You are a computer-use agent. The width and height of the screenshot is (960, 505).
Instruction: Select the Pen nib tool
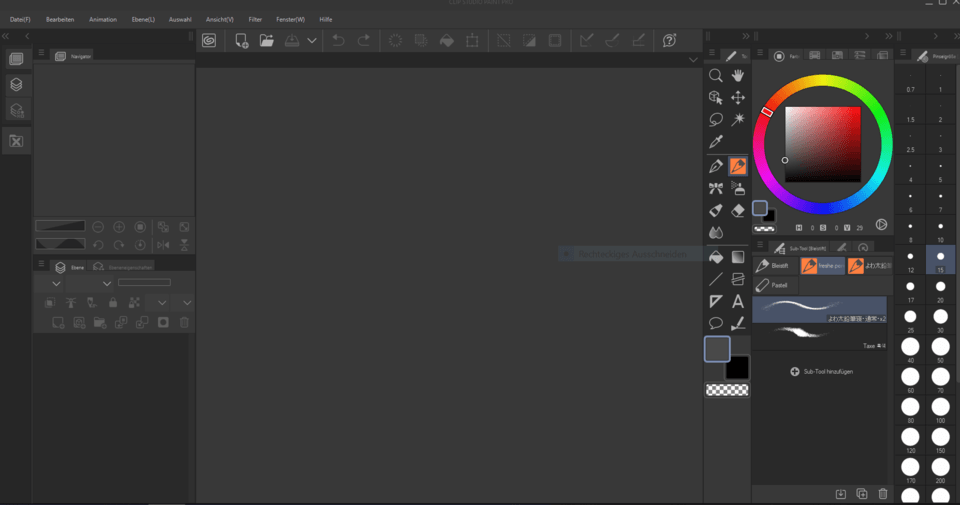[x=715, y=166]
